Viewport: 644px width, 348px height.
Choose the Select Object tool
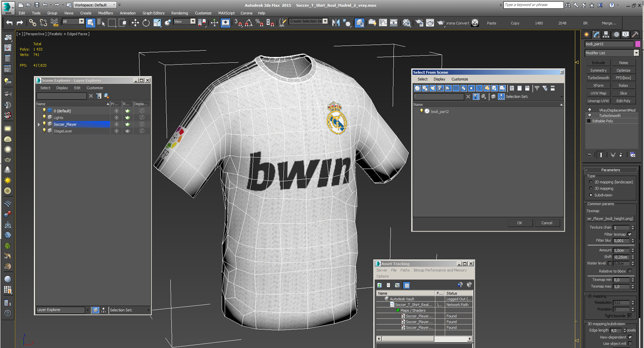(x=91, y=23)
